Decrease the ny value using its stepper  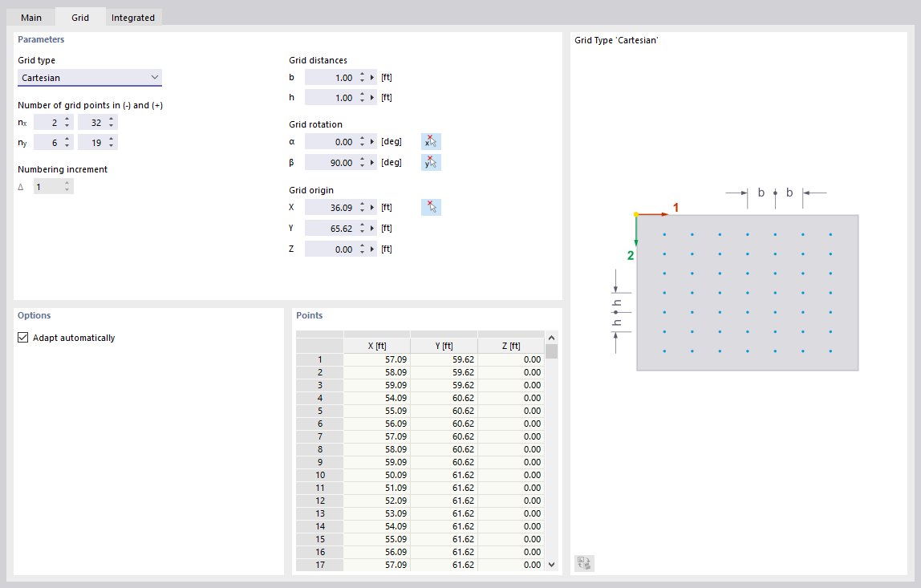pyautogui.click(x=67, y=145)
